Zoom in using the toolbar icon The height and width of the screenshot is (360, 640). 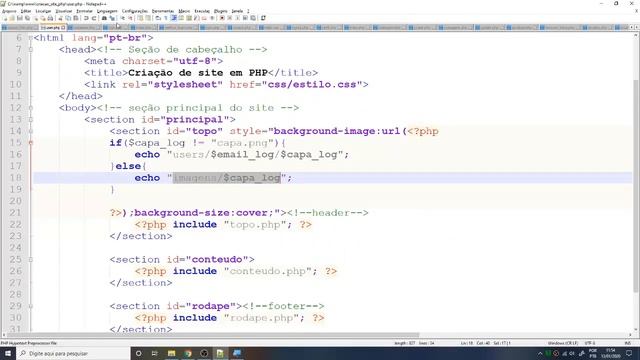click(x=122, y=18)
